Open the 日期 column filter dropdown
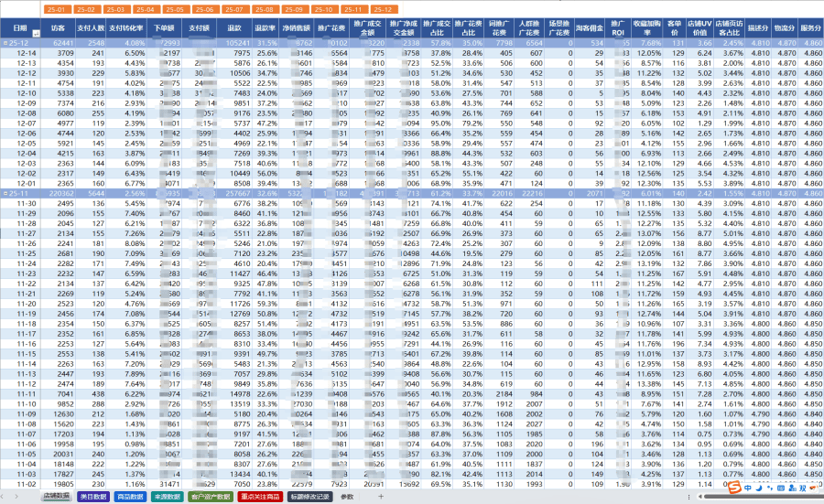 click(x=36, y=33)
